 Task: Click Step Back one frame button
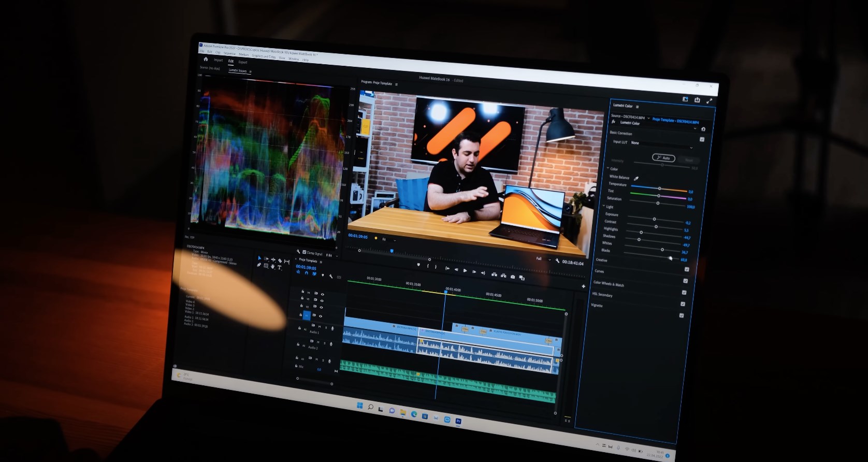coord(456,269)
